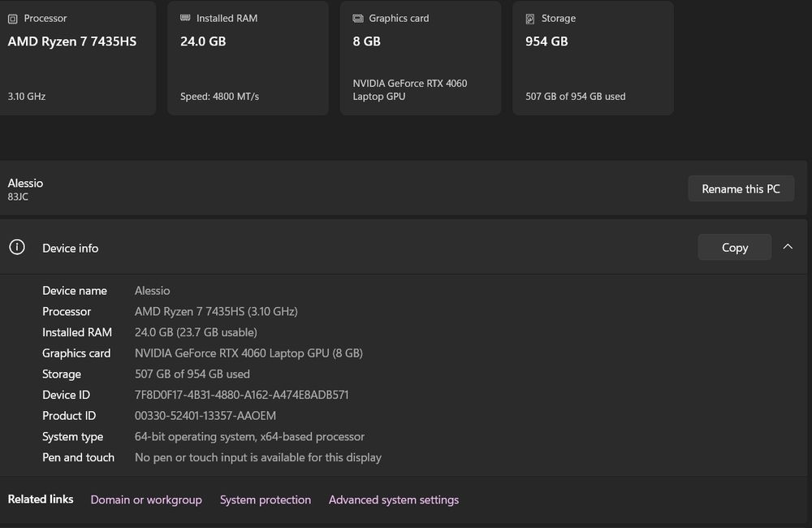The image size is (812, 528).
Task: Click the Related links label
Action: 41,499
